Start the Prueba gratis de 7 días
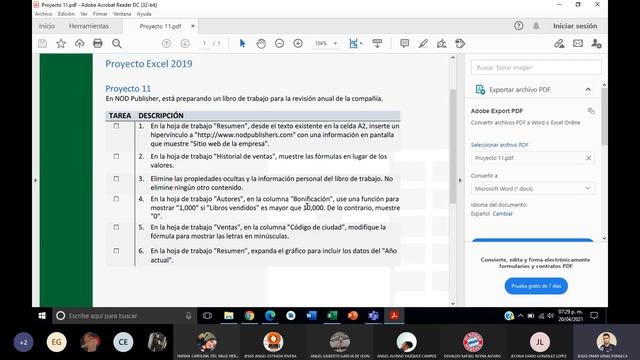Screen dimensions: 640x360 [x=536, y=286]
